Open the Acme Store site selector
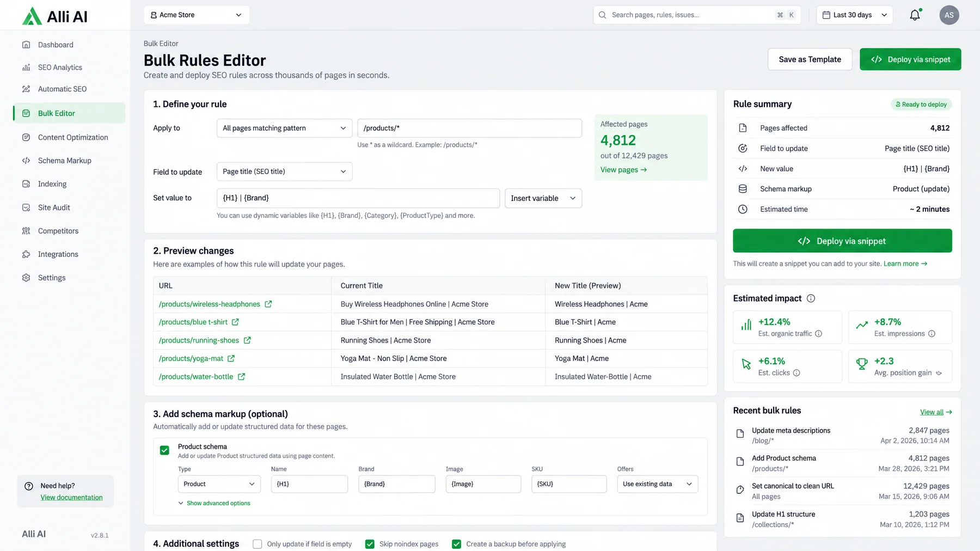The image size is (980, 551). coord(197,15)
